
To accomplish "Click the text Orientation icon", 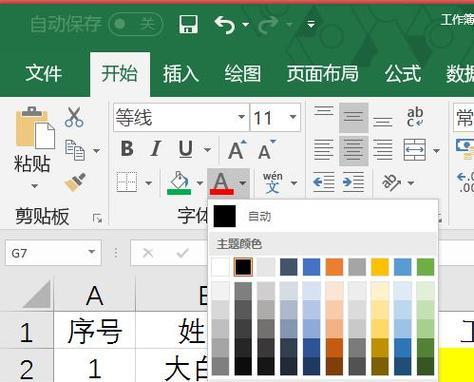I will [391, 182].
